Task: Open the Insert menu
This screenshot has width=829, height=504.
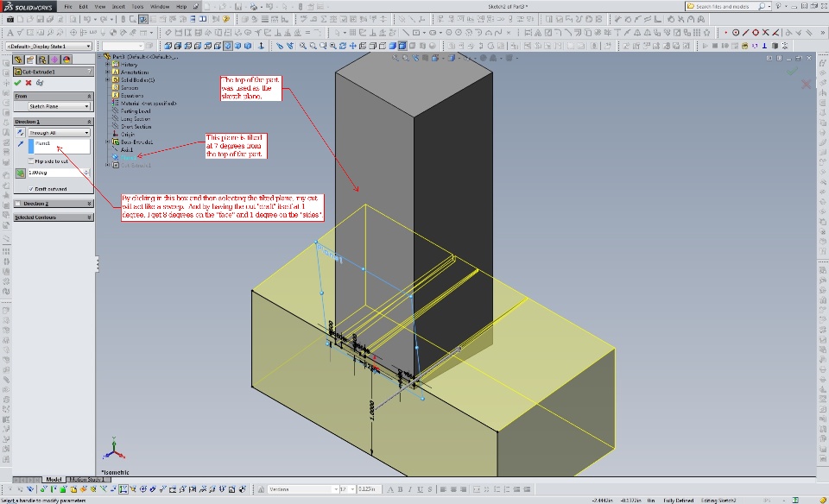Action: [x=118, y=7]
